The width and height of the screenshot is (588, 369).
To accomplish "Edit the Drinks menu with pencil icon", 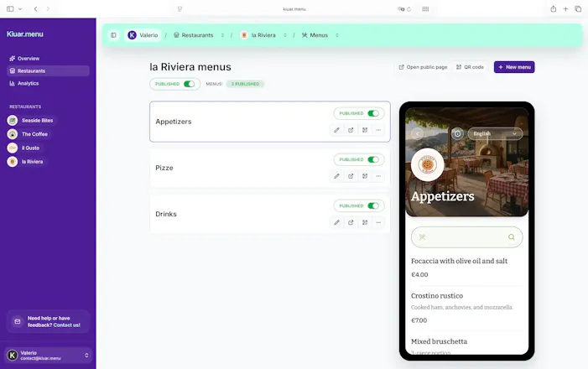I will 336,222.
